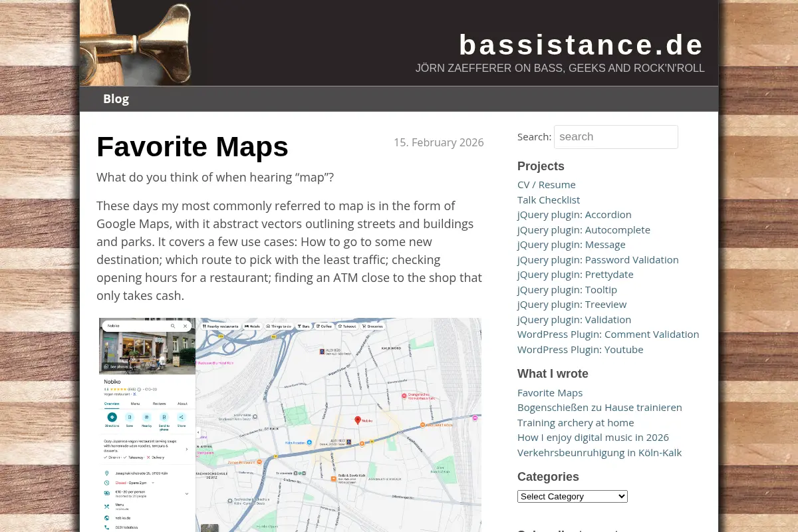This screenshot has height=532, width=798.
Task: Open jQuery plugin: Validation link
Action: click(x=575, y=319)
